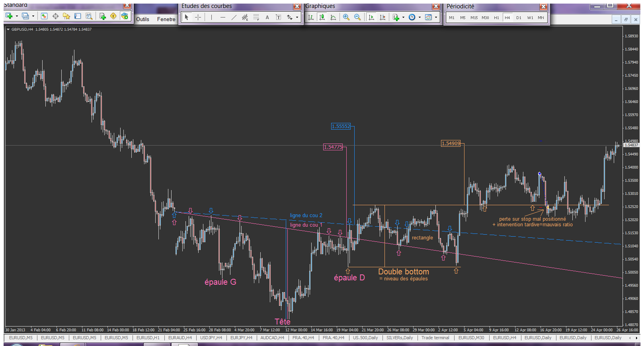Select the H4 timeframe button
This screenshot has height=346, width=644.
(x=507, y=17)
